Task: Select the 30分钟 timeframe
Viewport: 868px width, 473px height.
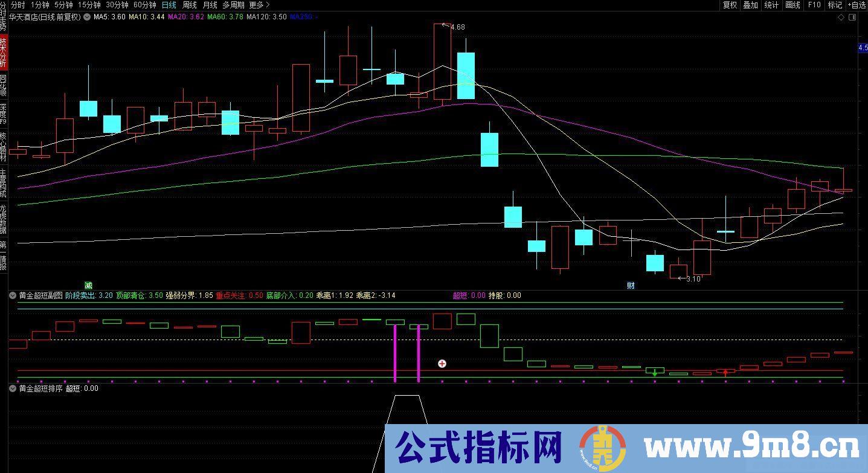Action: [117, 5]
